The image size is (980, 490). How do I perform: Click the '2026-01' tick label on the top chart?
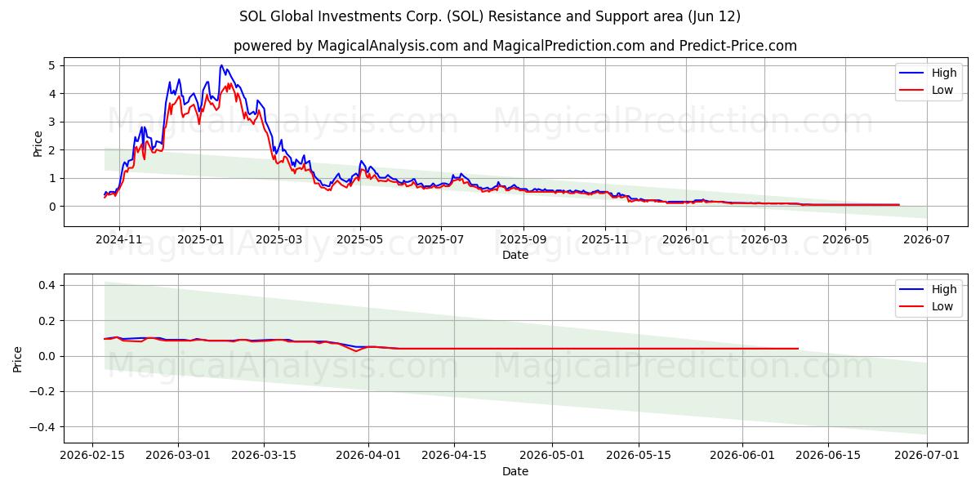pyautogui.click(x=685, y=239)
